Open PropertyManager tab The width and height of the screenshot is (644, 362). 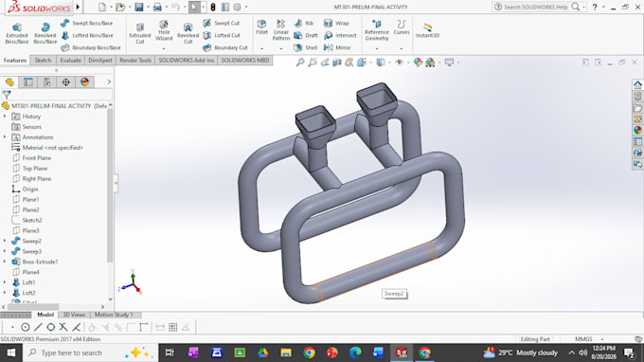pyautogui.click(x=28, y=82)
